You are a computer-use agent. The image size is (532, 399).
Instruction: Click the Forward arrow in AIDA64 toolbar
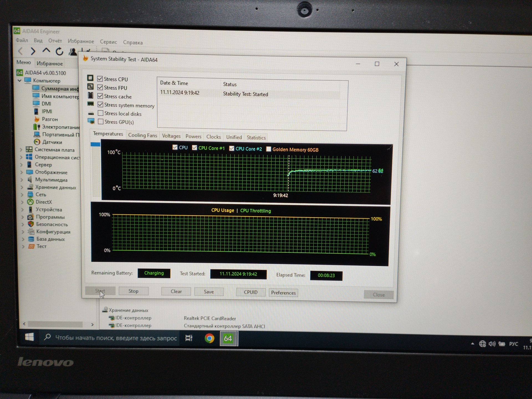tap(33, 51)
